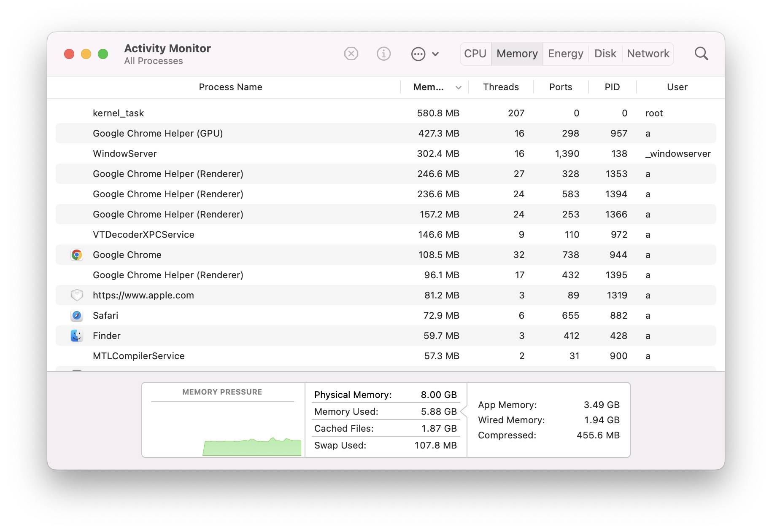This screenshot has height=532, width=772.
Task: Click the 1,390 ports value
Action: click(567, 153)
